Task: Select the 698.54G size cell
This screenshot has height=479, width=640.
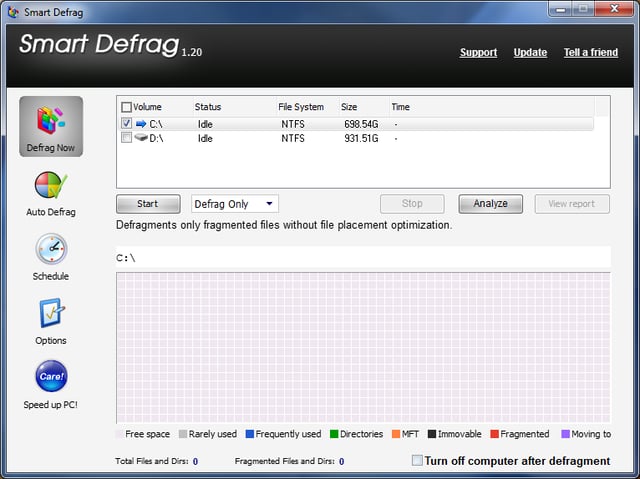Action: coord(361,124)
